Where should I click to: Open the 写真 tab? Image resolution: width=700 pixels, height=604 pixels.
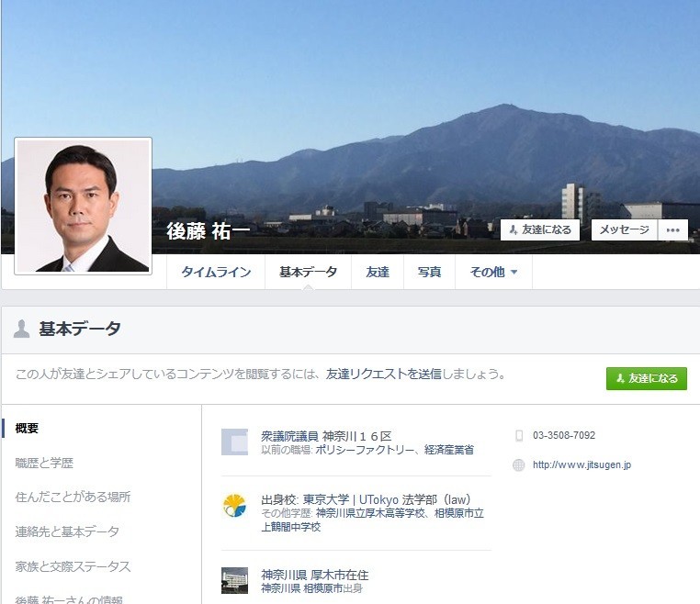(430, 272)
